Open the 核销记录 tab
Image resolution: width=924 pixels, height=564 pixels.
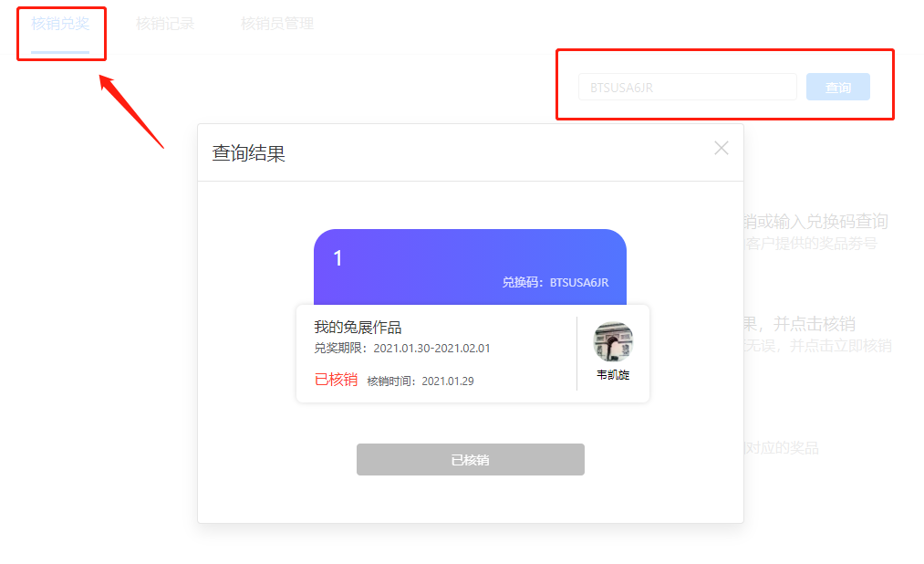point(165,24)
